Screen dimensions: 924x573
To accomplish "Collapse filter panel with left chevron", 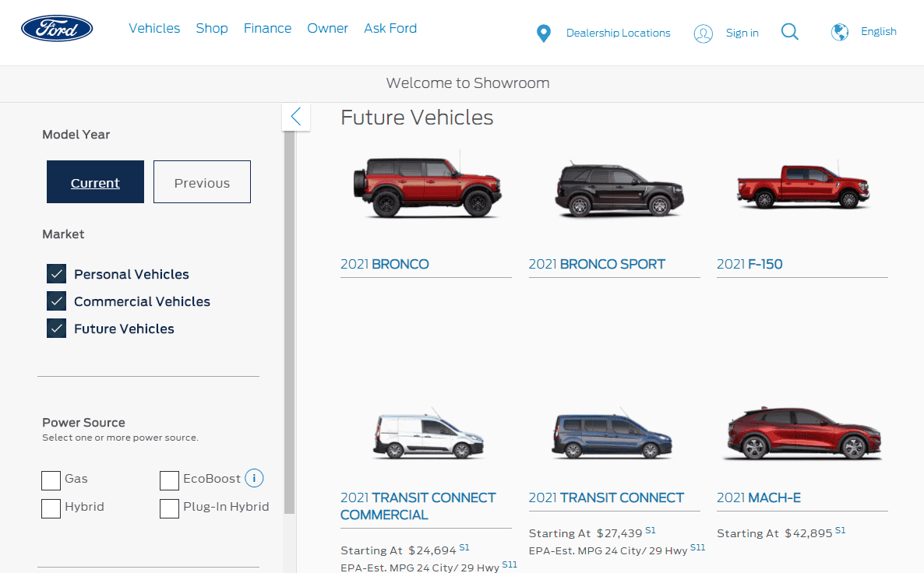I will pyautogui.click(x=296, y=117).
